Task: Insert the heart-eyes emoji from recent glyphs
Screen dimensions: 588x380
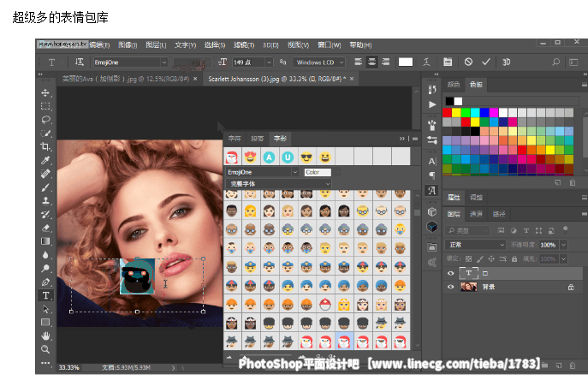Action: point(250,157)
